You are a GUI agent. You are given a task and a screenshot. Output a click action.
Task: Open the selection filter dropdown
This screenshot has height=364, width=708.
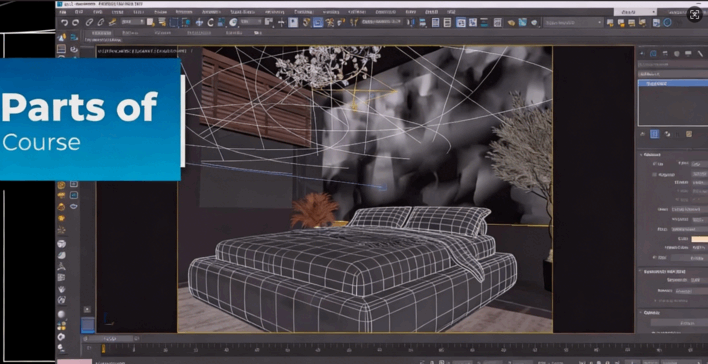[x=133, y=22]
